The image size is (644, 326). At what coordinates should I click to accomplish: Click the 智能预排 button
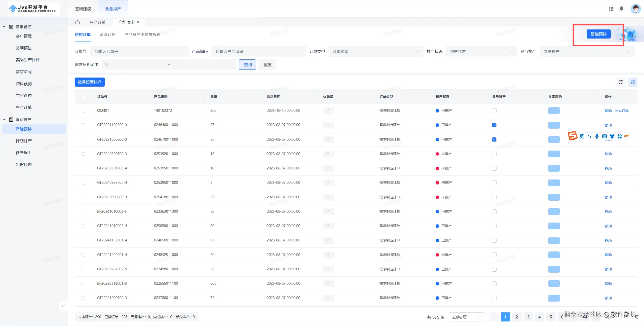(598, 34)
